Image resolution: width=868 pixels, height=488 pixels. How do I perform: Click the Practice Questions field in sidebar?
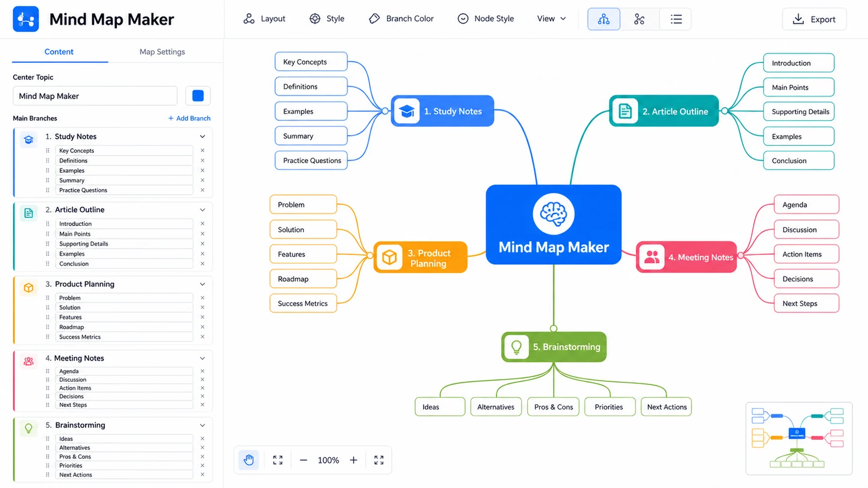click(x=124, y=190)
